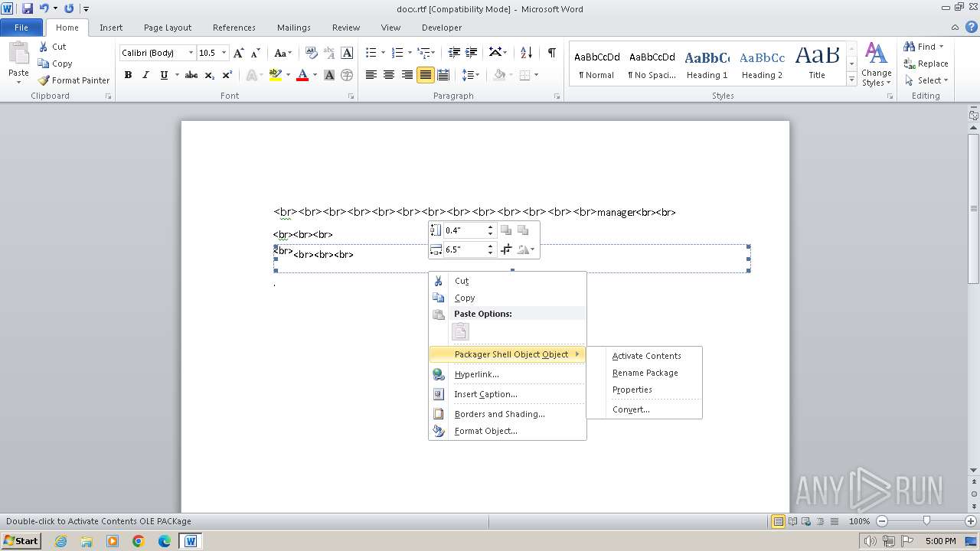
Task: Click Shrink Font icon
Action: coord(255,53)
